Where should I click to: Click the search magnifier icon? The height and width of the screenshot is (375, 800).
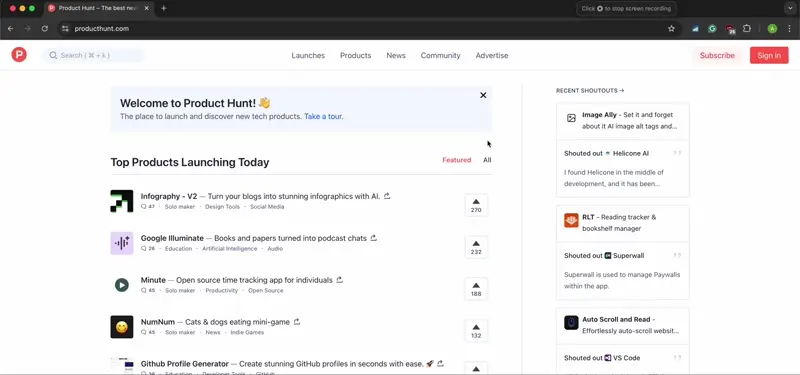[53, 55]
